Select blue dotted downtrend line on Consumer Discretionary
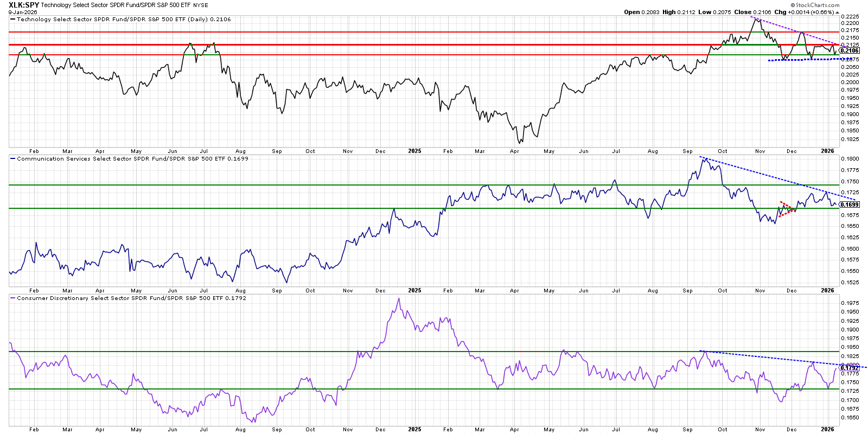The width and height of the screenshot is (868, 434). [783, 359]
